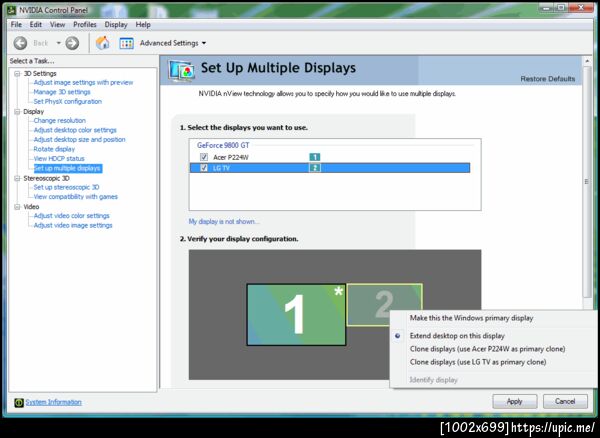Click the display number 2 badge beside LG TV
Viewport: 600px width, 438px height.
pyautogui.click(x=315, y=168)
